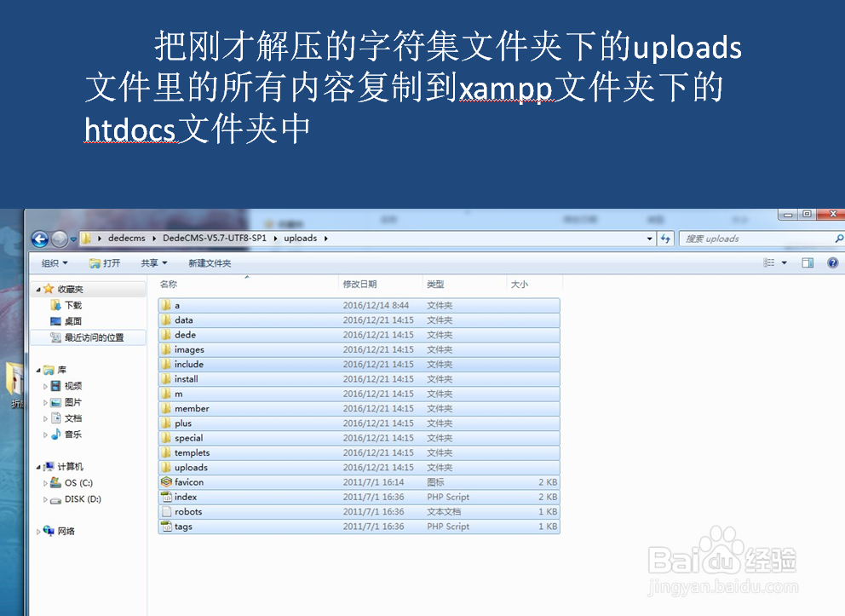Screen dimensions: 845x616
Task: Click the uploads breadcrumb segment
Action: (x=300, y=239)
